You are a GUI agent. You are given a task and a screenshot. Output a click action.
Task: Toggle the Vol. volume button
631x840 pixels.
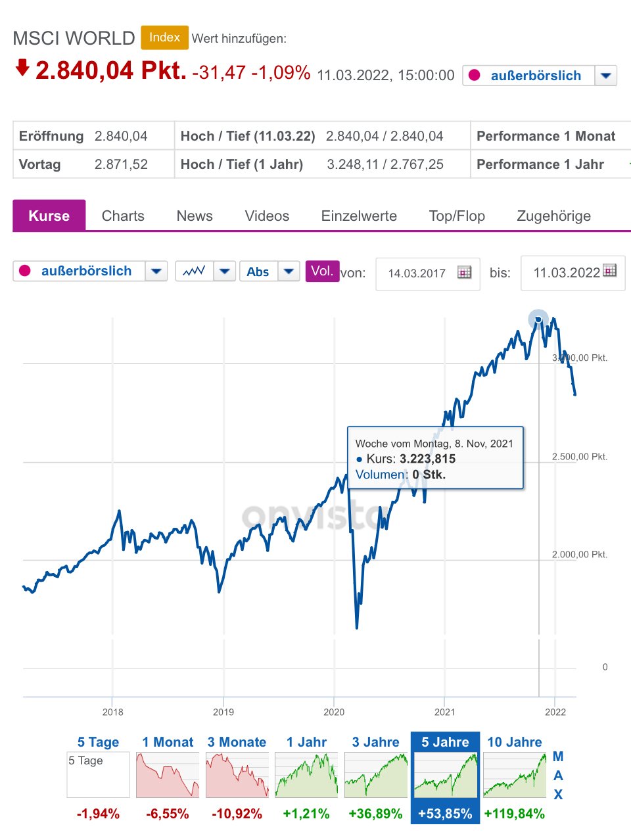322,271
